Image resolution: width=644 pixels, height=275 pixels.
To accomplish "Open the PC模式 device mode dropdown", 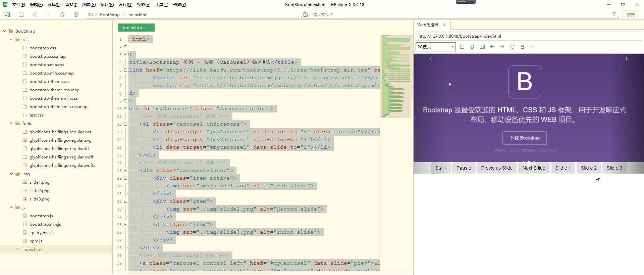I will pos(435,47).
